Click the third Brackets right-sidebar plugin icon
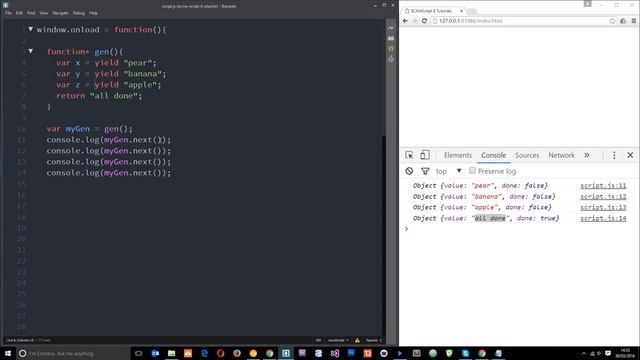This screenshot has width=640, height=360. pos(391,49)
